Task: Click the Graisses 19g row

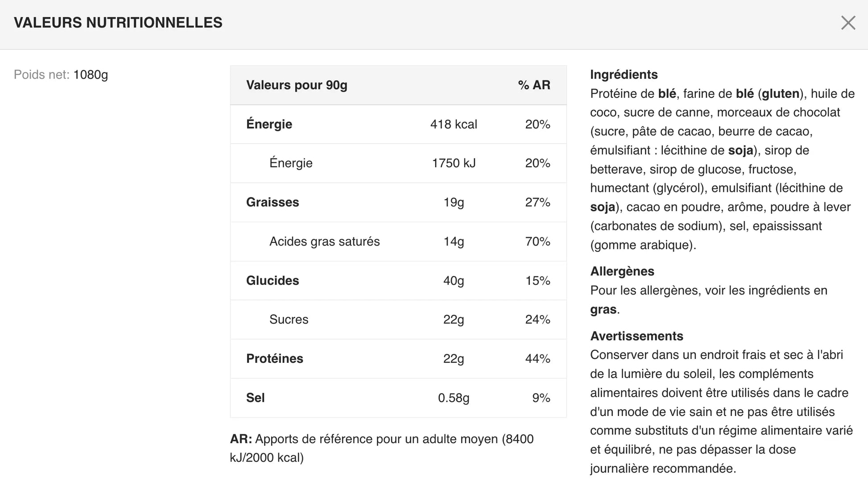Action: click(398, 202)
